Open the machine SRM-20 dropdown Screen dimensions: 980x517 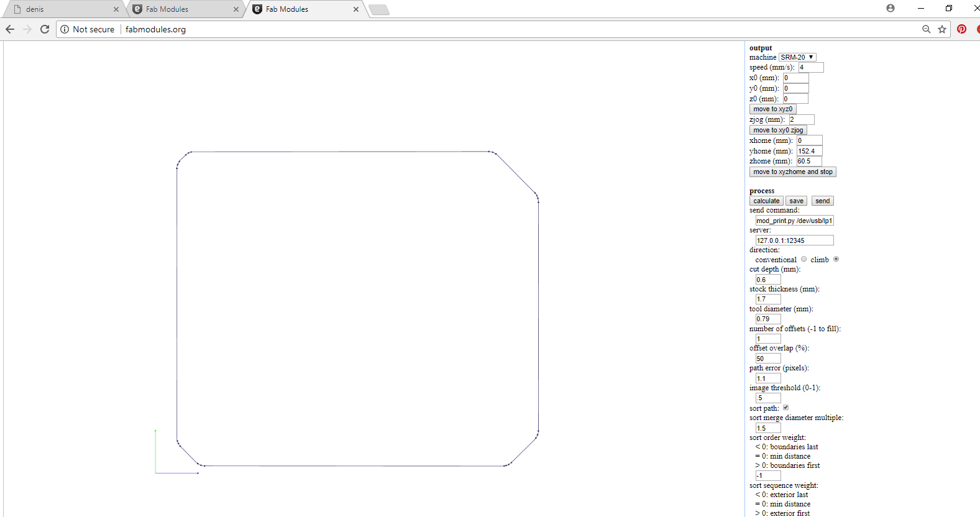[797, 57]
